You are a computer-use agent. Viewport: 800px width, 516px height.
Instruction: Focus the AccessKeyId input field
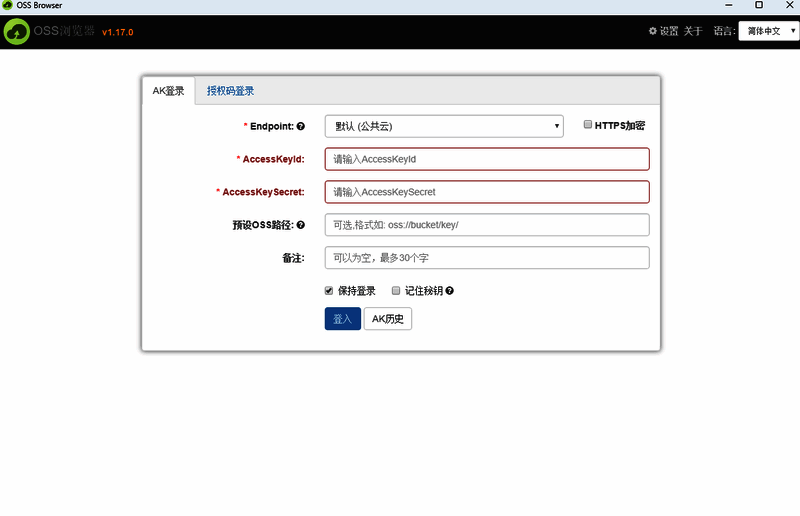point(487,159)
